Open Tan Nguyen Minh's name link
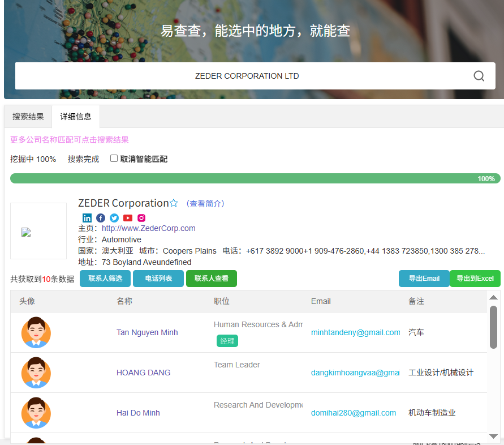This screenshot has height=445, width=504. coord(147,332)
